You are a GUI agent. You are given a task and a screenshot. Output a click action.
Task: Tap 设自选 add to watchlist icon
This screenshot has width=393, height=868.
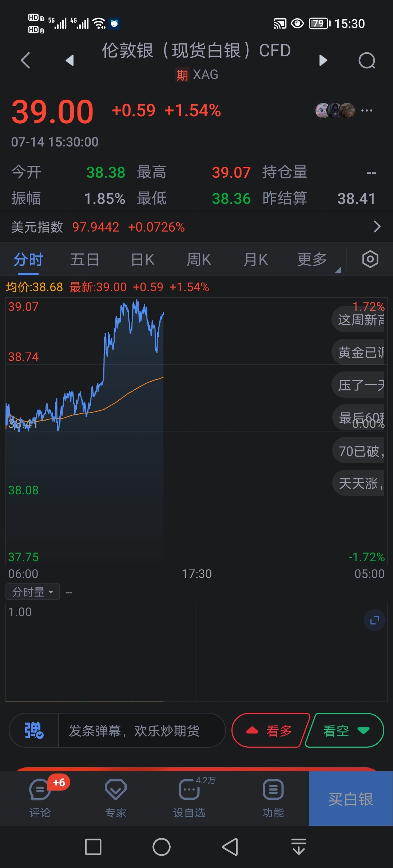(x=189, y=798)
